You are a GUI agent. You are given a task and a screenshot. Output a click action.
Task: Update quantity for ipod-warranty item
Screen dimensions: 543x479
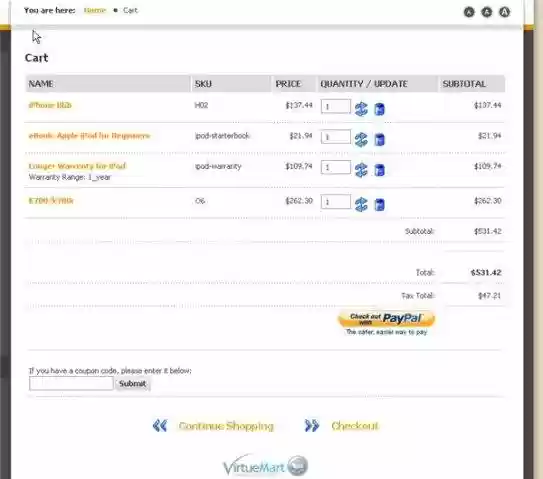pos(361,170)
